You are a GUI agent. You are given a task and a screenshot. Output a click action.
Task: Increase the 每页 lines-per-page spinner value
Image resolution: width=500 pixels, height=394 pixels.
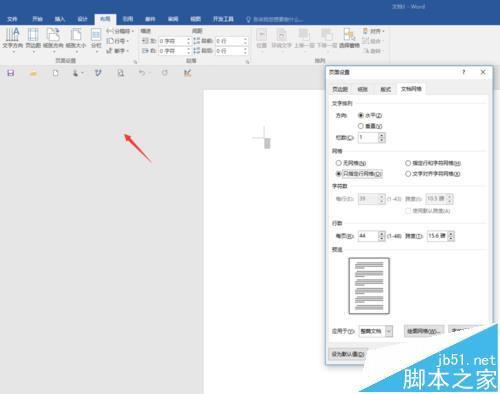382,233
